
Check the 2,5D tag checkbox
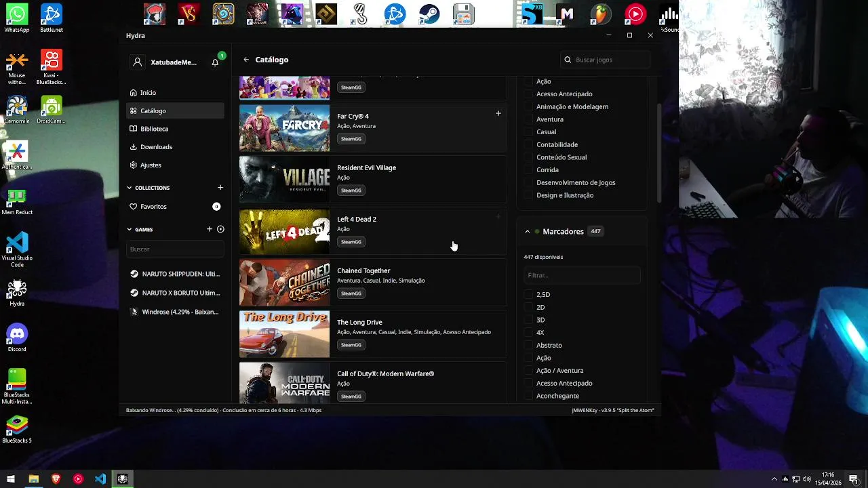tap(528, 295)
